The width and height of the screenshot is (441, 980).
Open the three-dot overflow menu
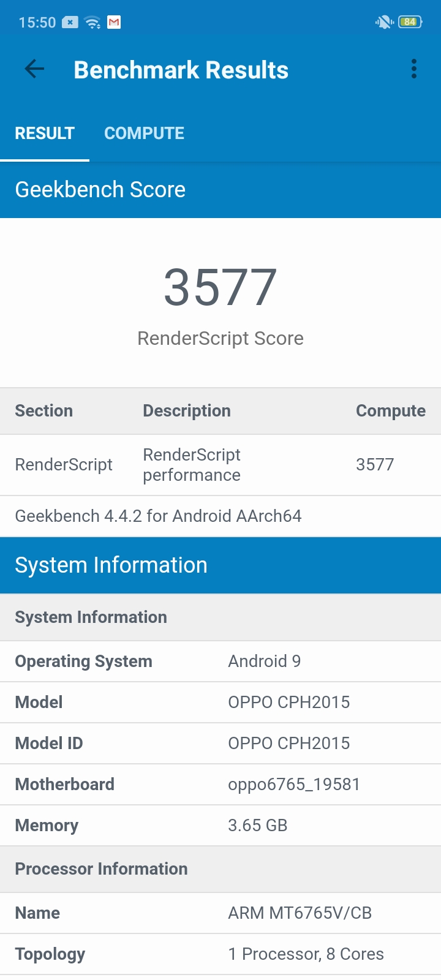point(414,69)
